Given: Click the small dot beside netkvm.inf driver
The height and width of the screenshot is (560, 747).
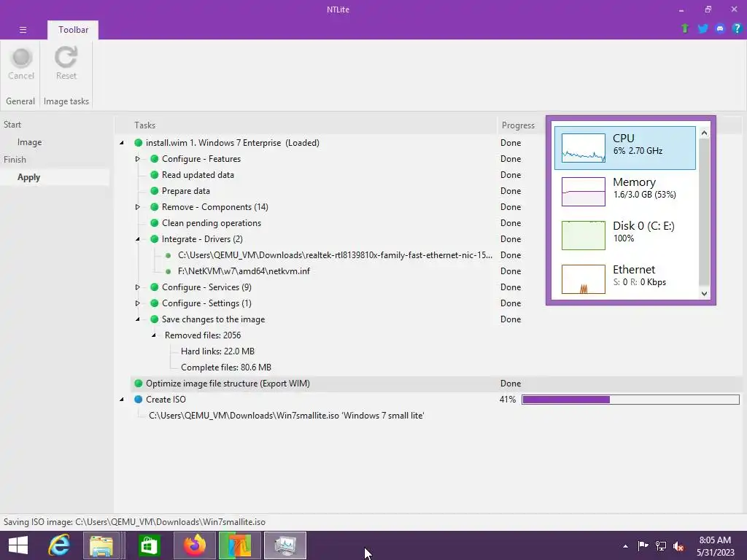Looking at the screenshot, I should coord(169,271).
